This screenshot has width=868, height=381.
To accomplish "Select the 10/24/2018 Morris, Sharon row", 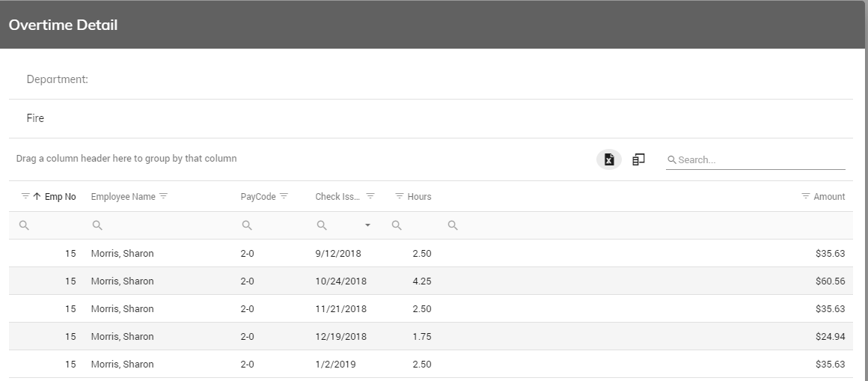I will click(x=431, y=281).
